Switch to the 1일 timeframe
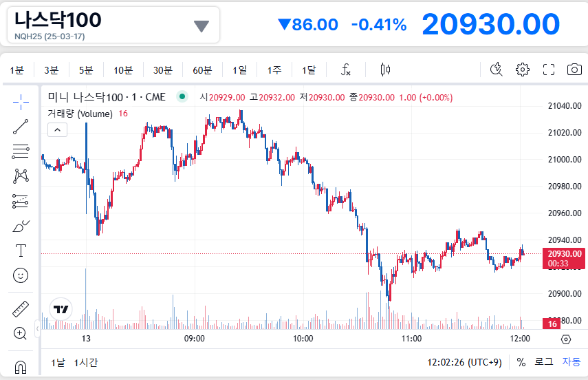Viewport: 588px width, 380px height. (239, 70)
